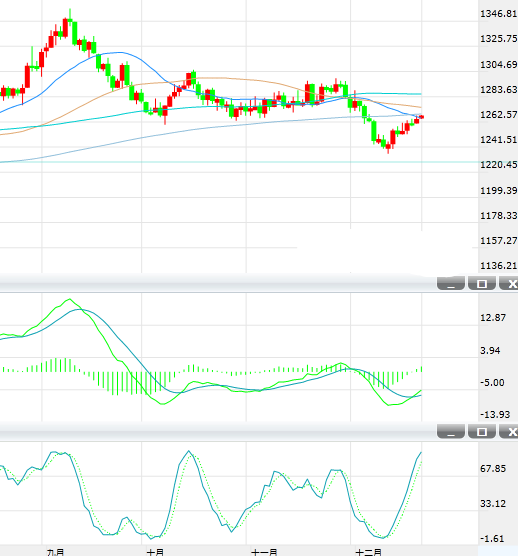The width and height of the screenshot is (518, 556).
Task: Click the 1262.57 price axis label
Action: 498,115
